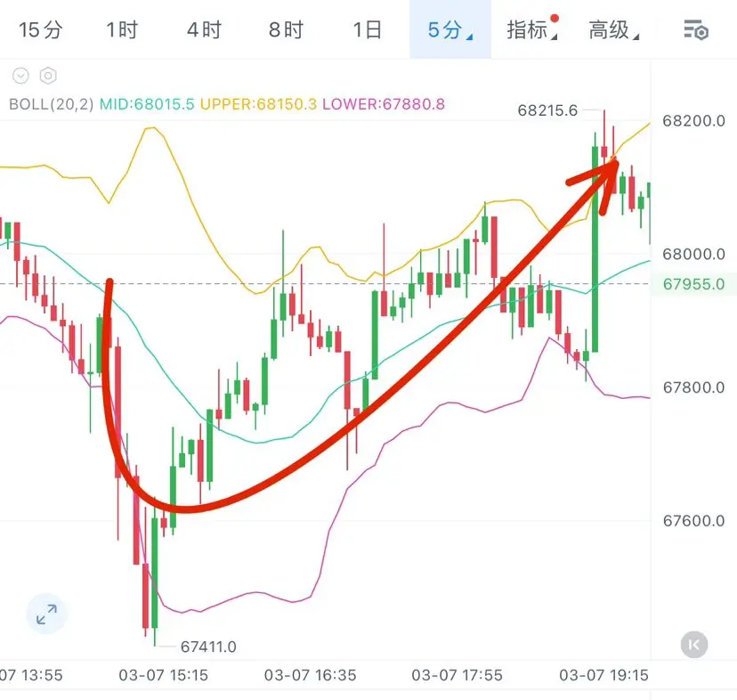This screenshot has height=700, width=737.
Task: Open chart settings list icon
Action: click(x=696, y=30)
